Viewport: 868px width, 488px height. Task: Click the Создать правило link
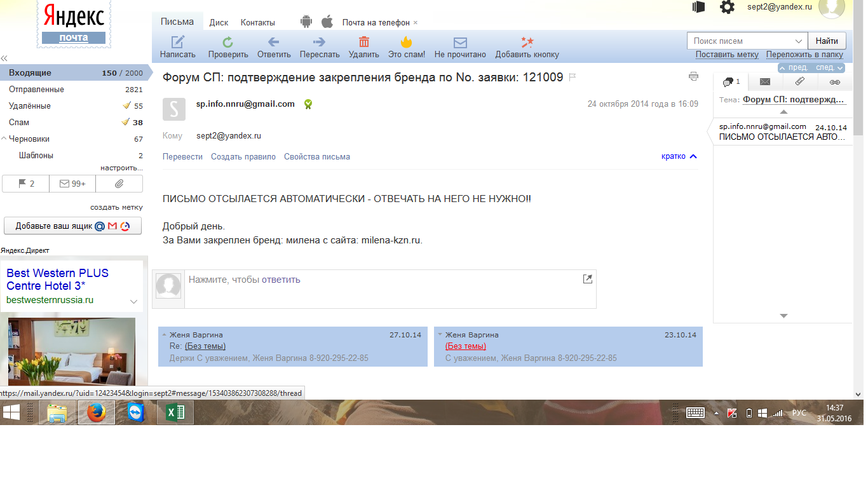(x=243, y=156)
